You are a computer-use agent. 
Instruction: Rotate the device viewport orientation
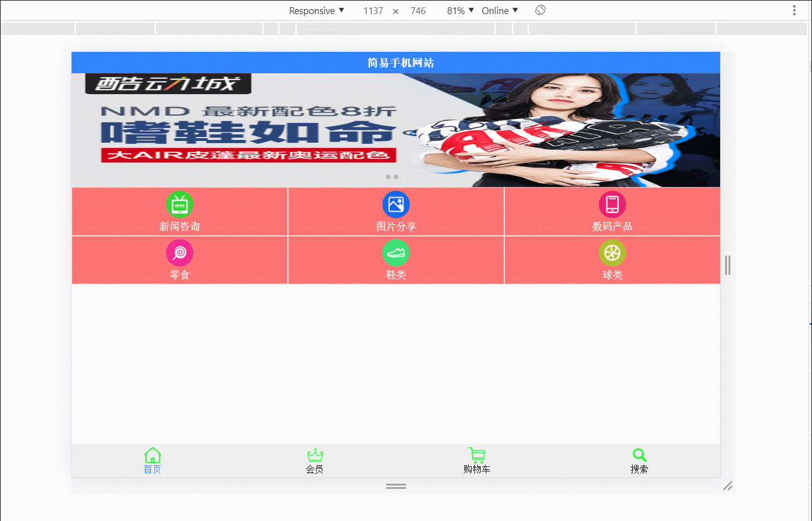pyautogui.click(x=540, y=10)
